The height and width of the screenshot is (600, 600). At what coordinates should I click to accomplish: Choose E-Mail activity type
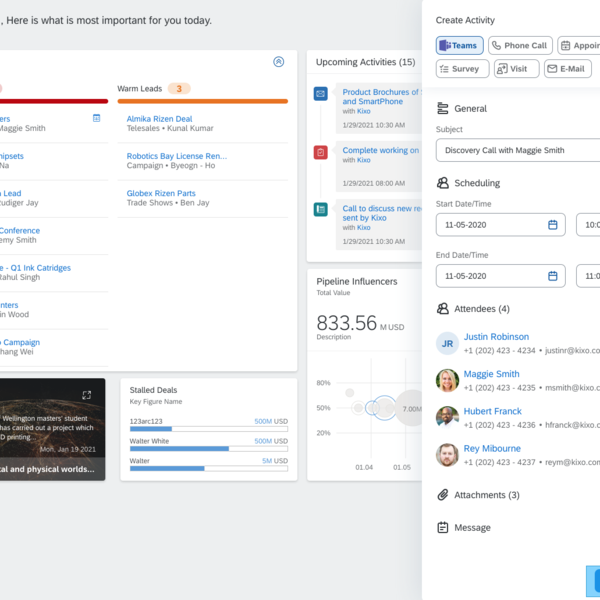(568, 69)
